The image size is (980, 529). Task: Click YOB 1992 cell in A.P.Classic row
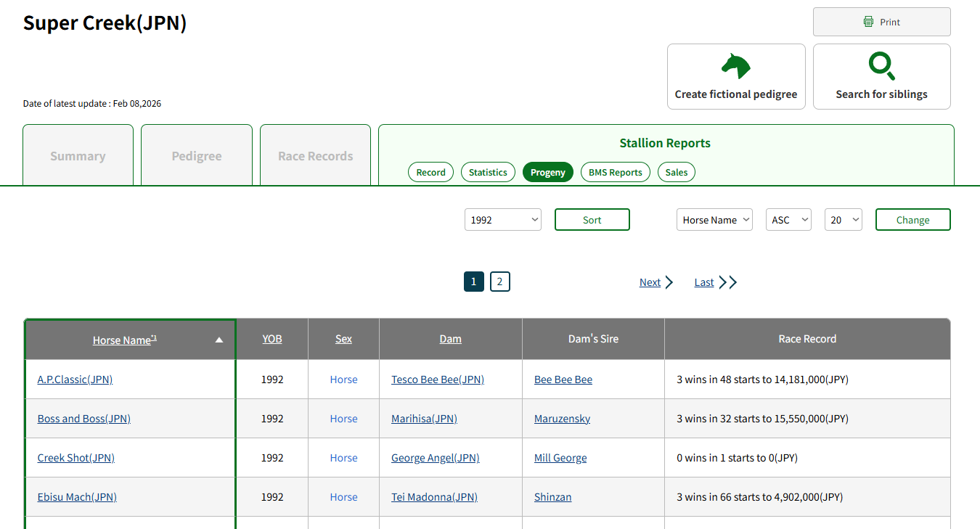point(272,380)
